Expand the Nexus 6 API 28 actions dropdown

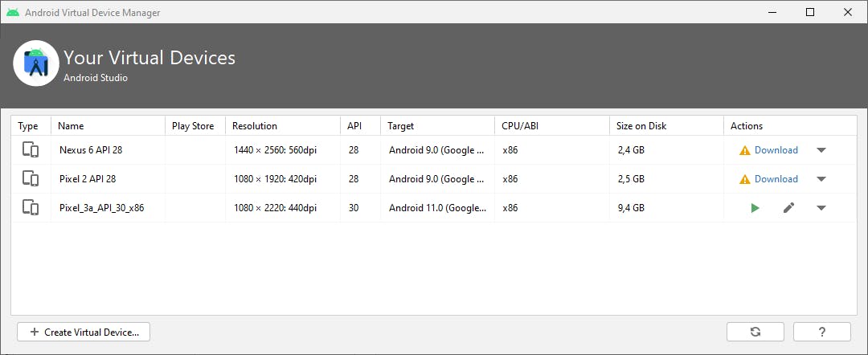[821, 150]
